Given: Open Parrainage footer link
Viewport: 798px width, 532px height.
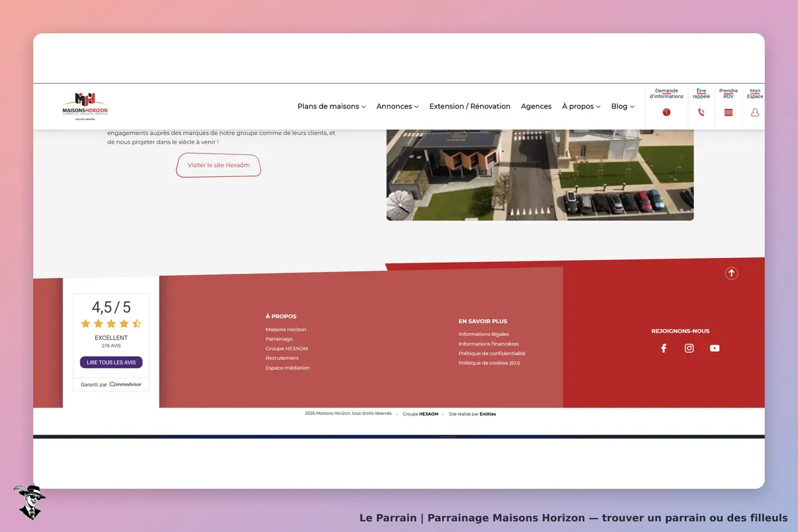Looking at the screenshot, I should coord(279,339).
